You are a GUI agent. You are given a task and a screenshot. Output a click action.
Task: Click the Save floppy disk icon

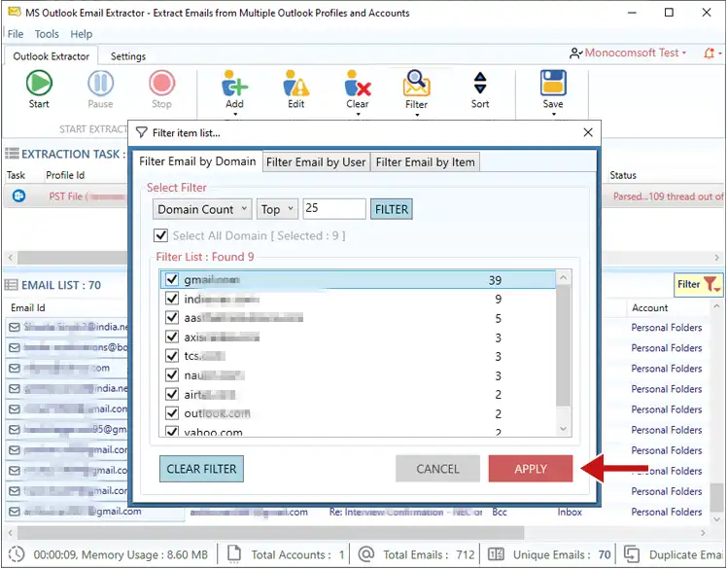tap(553, 83)
